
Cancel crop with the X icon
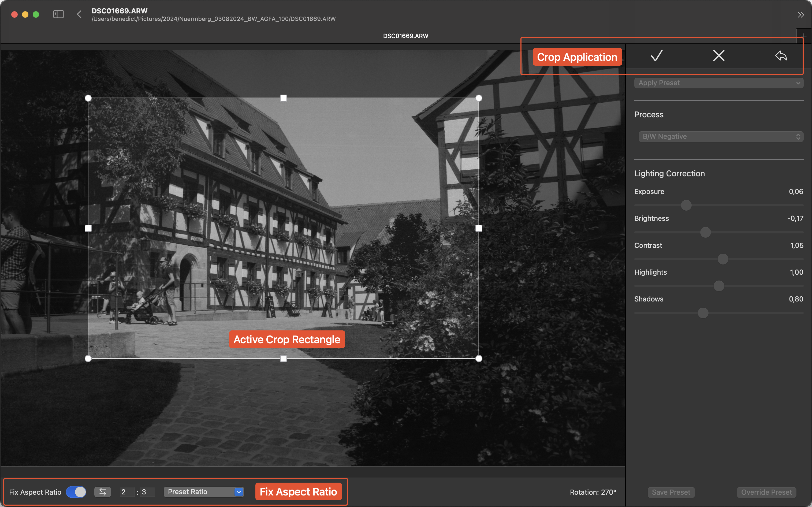(718, 56)
